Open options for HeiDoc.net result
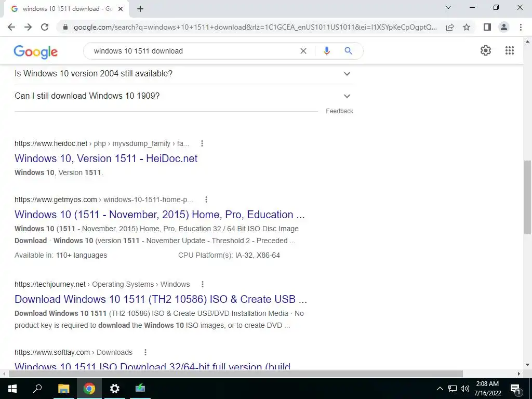532x399 pixels. tap(202, 143)
